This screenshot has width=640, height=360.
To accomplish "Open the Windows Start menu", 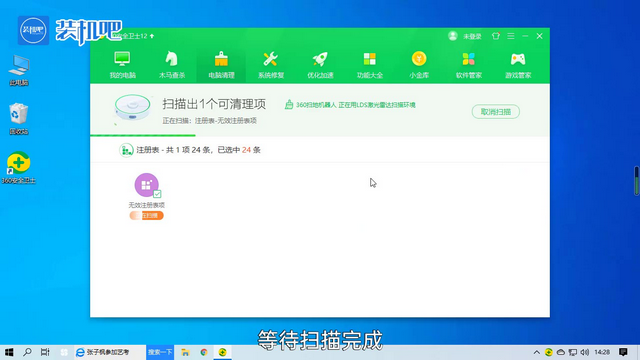I will pyautogui.click(x=9, y=352).
